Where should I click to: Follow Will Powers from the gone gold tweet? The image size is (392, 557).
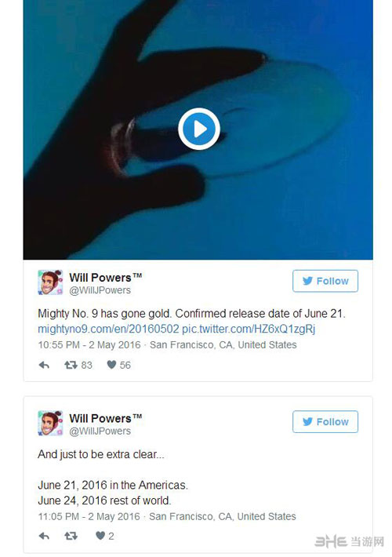[x=325, y=281]
